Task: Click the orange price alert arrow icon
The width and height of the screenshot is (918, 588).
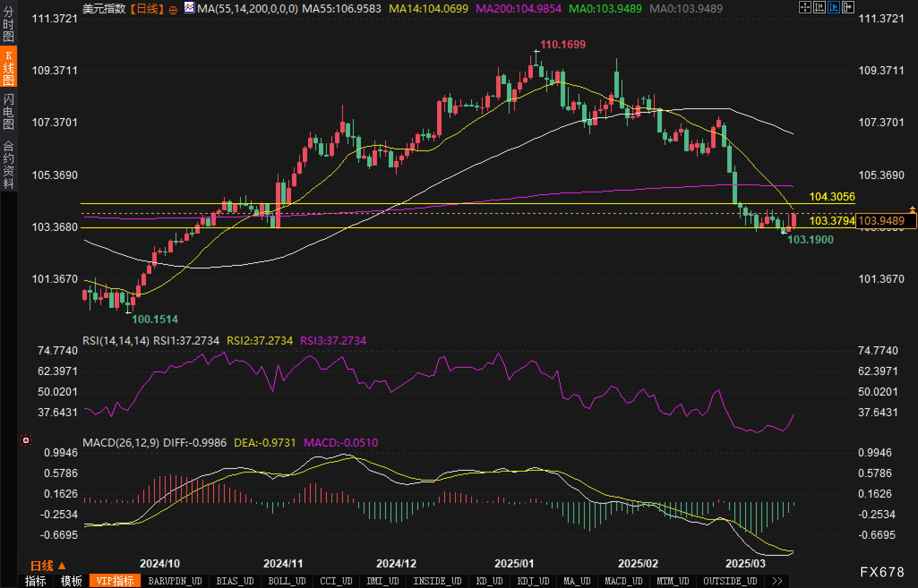Action: 912,209
